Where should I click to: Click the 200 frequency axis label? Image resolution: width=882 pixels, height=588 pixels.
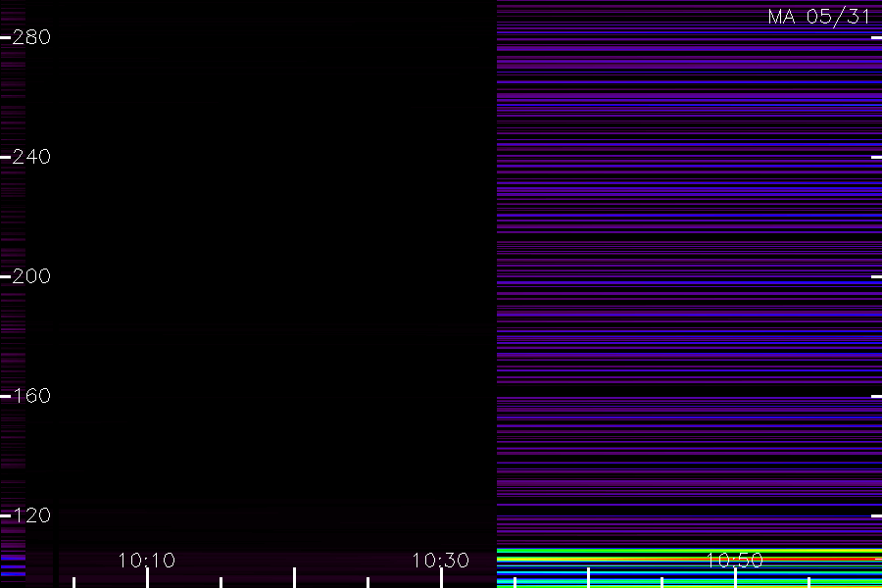pyautogui.click(x=31, y=276)
